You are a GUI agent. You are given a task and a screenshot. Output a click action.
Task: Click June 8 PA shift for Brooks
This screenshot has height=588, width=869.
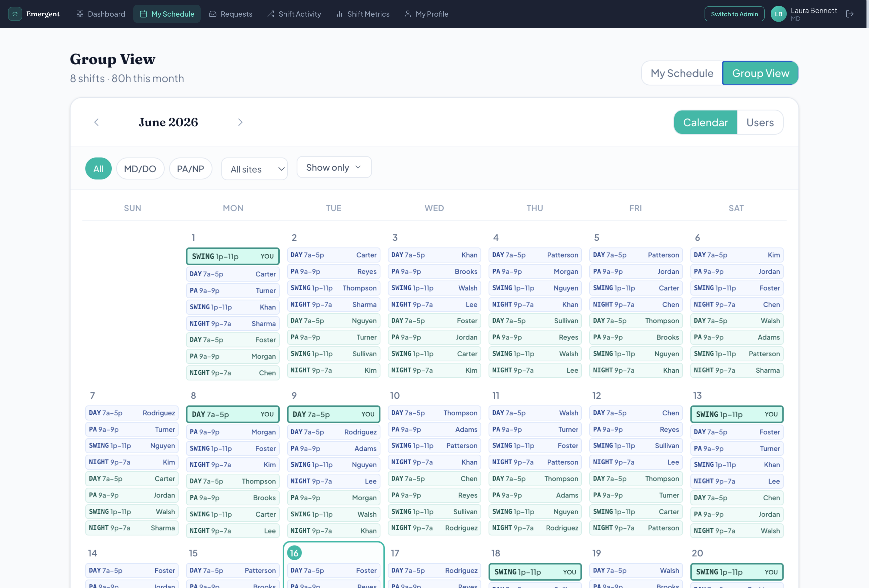click(233, 498)
